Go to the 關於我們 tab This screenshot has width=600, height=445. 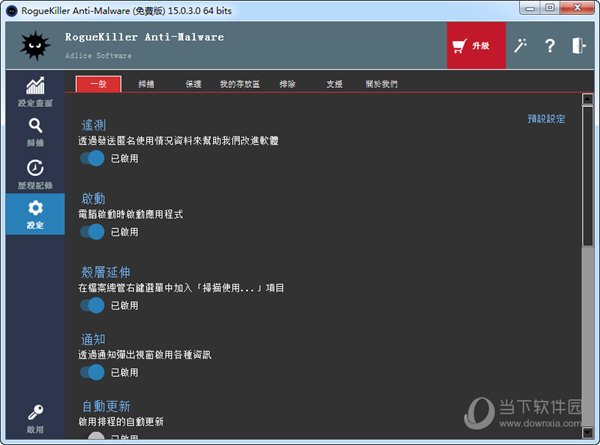[x=381, y=84]
